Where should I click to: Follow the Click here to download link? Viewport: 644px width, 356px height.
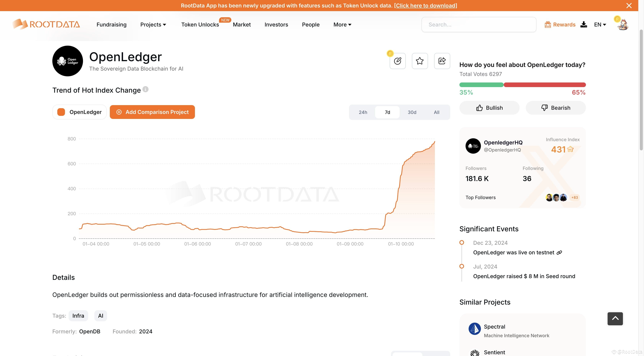(426, 5)
